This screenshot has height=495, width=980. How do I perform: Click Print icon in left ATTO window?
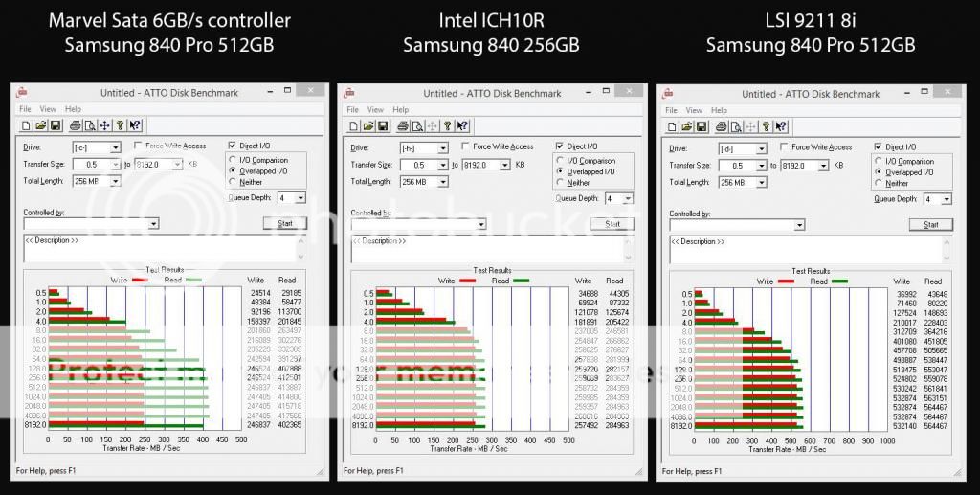77,124
